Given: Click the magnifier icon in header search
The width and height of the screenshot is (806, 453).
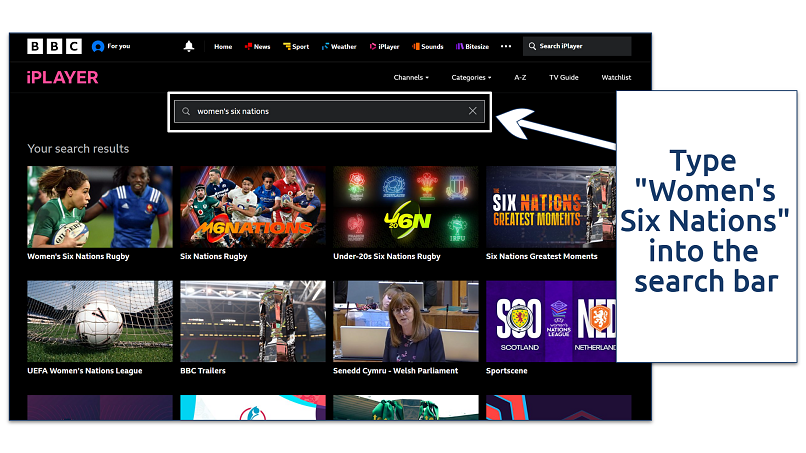Looking at the screenshot, I should point(532,46).
